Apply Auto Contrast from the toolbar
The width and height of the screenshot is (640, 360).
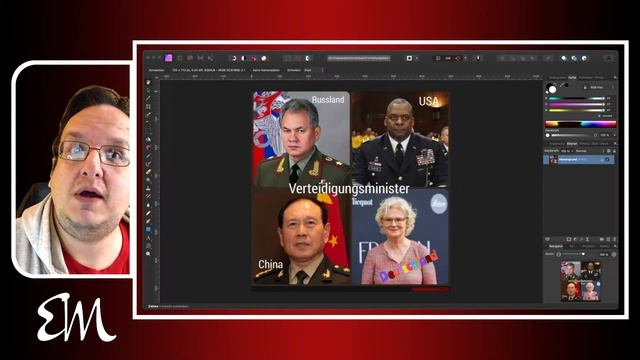244,58
